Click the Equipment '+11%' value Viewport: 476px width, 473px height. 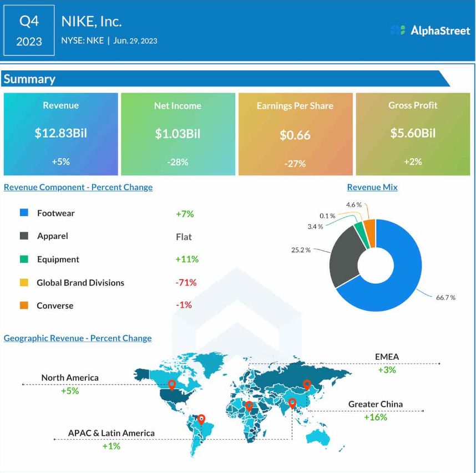pos(187,259)
